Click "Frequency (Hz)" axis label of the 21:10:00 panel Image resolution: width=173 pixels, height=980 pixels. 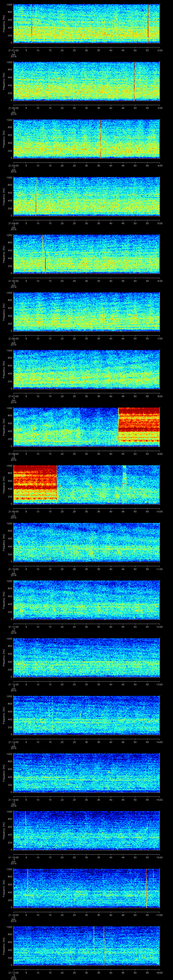[4, 543]
